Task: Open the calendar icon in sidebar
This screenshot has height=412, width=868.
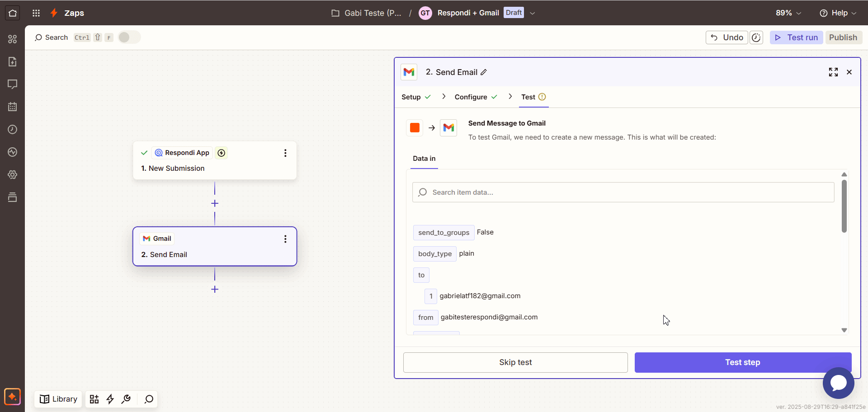Action: pos(13,107)
